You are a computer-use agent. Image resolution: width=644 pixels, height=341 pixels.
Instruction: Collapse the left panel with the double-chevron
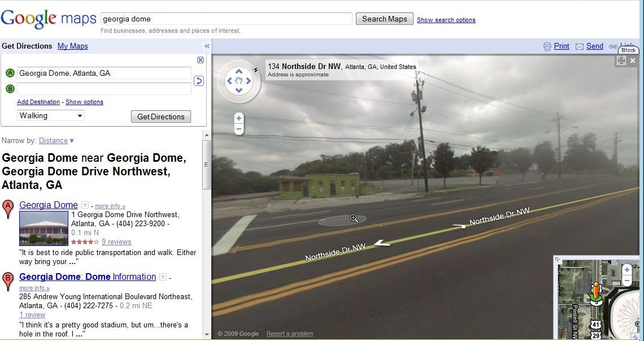coord(207,46)
